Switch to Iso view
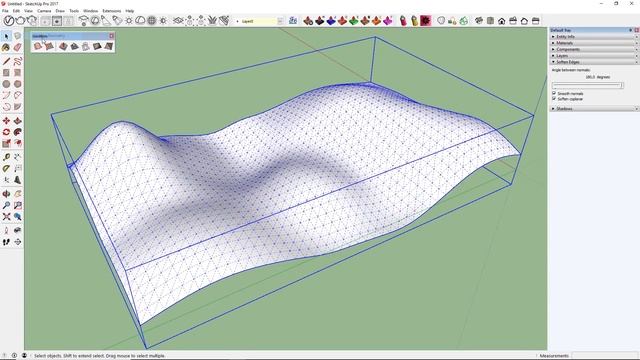 (479, 20)
